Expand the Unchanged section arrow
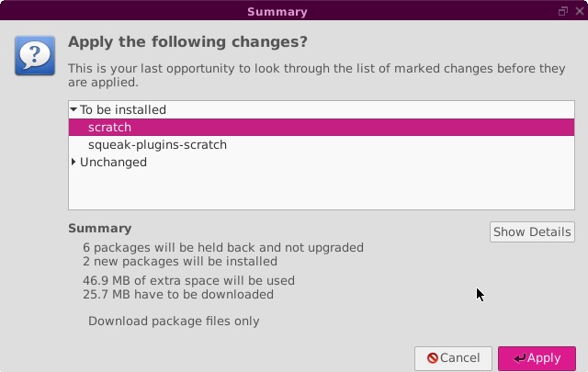588x372 pixels. click(73, 163)
